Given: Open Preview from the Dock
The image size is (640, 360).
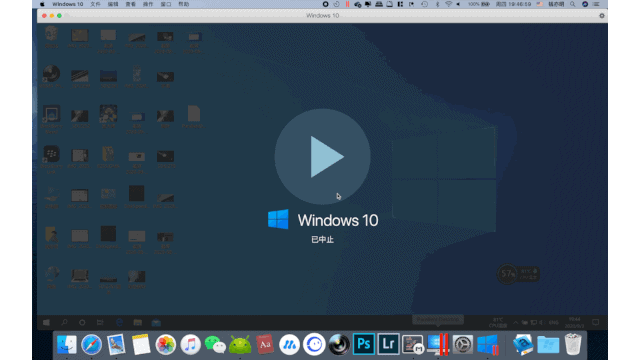Looking at the screenshot, I should (x=116, y=344).
